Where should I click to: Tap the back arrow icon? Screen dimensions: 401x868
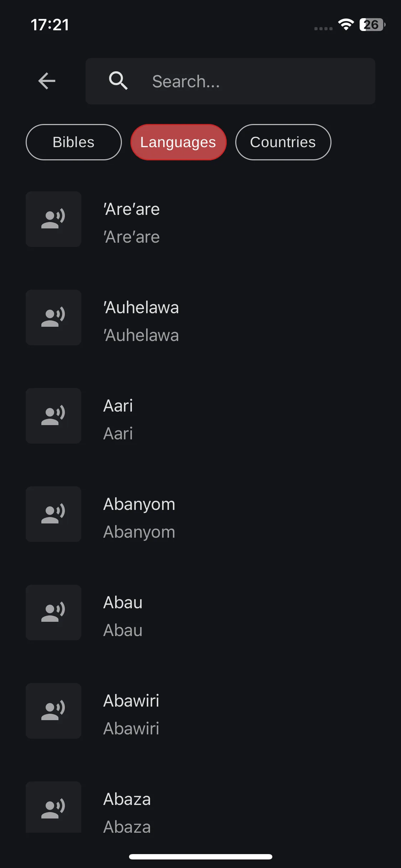pyautogui.click(x=47, y=81)
